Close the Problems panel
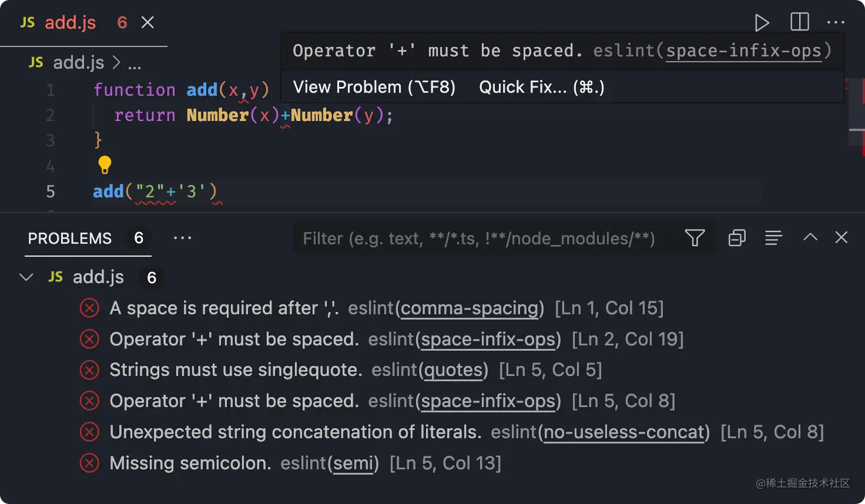The height and width of the screenshot is (504, 865). (x=841, y=237)
